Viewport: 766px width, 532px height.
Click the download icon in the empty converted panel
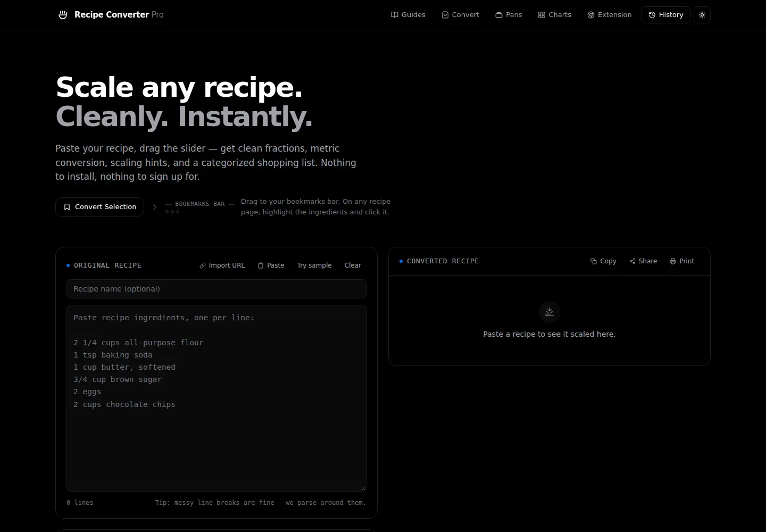[549, 312]
